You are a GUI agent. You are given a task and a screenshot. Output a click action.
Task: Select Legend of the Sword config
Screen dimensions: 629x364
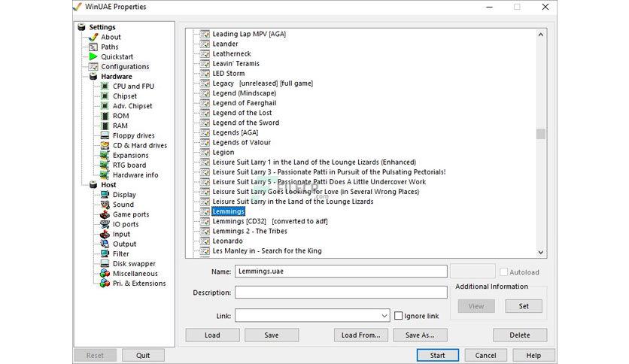point(245,123)
